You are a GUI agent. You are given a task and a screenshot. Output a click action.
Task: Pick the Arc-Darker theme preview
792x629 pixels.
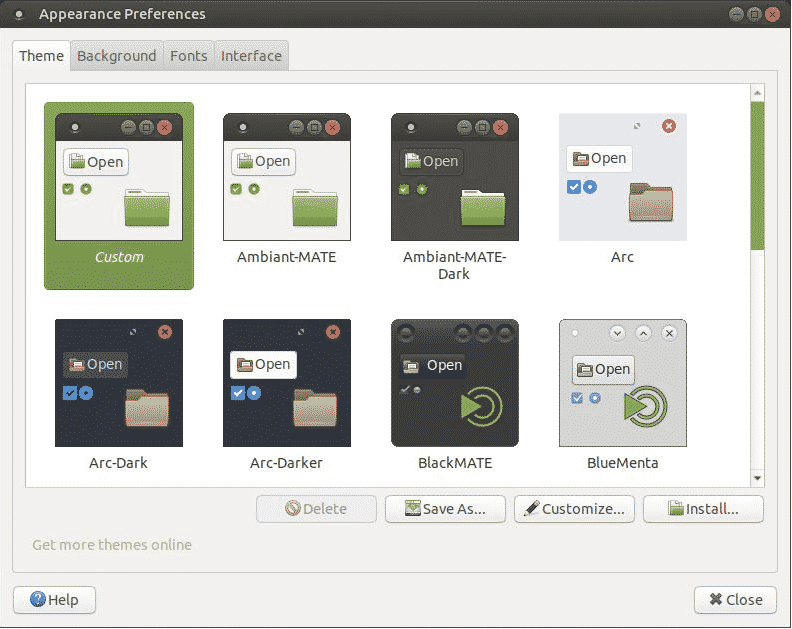pyautogui.click(x=287, y=383)
